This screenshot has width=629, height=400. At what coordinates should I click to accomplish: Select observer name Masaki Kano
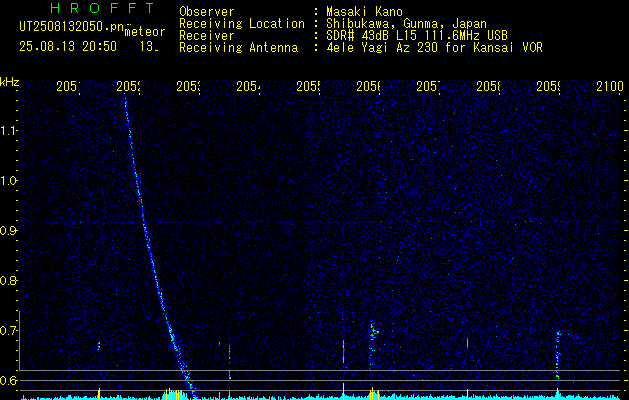point(364,12)
